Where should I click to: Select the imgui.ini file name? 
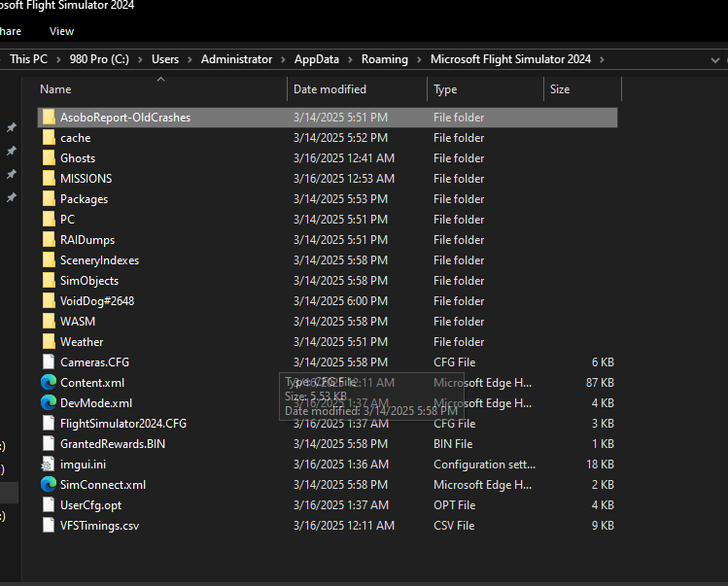click(84, 465)
